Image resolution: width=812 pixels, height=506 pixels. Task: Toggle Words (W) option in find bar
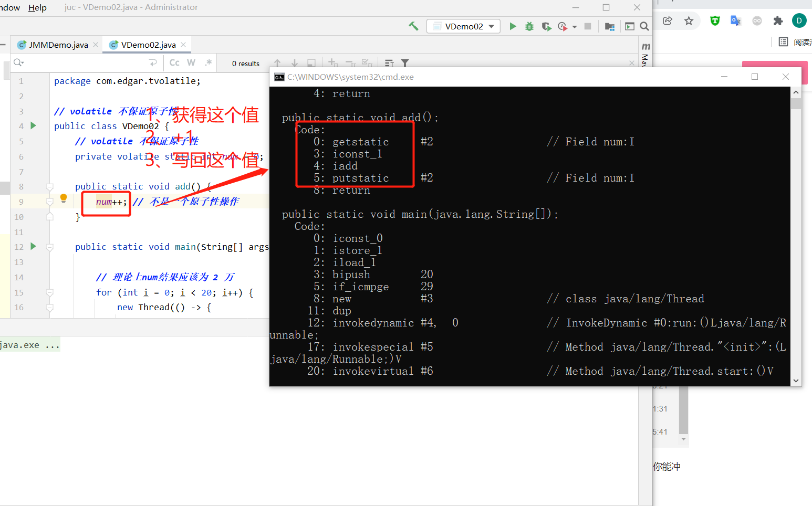coord(191,62)
